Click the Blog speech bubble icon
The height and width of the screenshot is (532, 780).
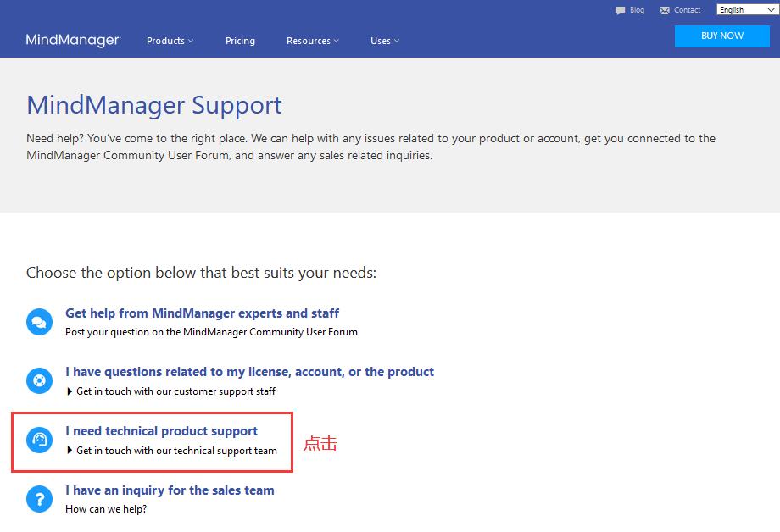click(x=620, y=11)
